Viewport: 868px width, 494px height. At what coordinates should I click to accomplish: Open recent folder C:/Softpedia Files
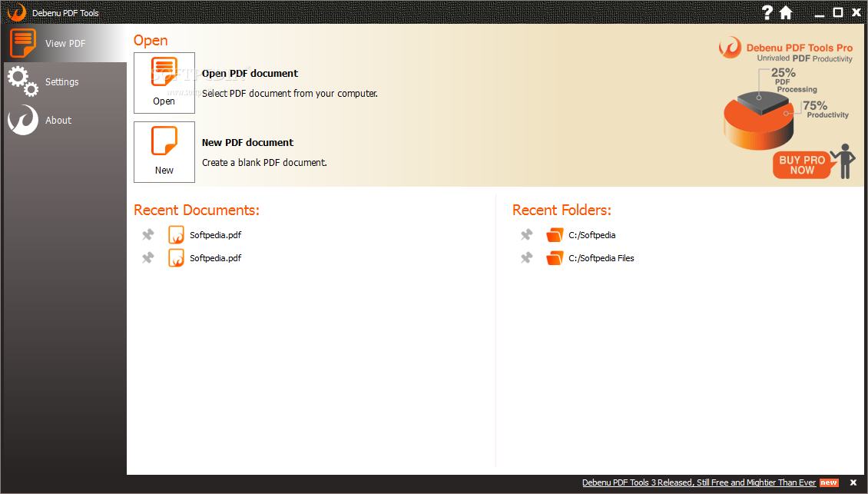tap(601, 258)
